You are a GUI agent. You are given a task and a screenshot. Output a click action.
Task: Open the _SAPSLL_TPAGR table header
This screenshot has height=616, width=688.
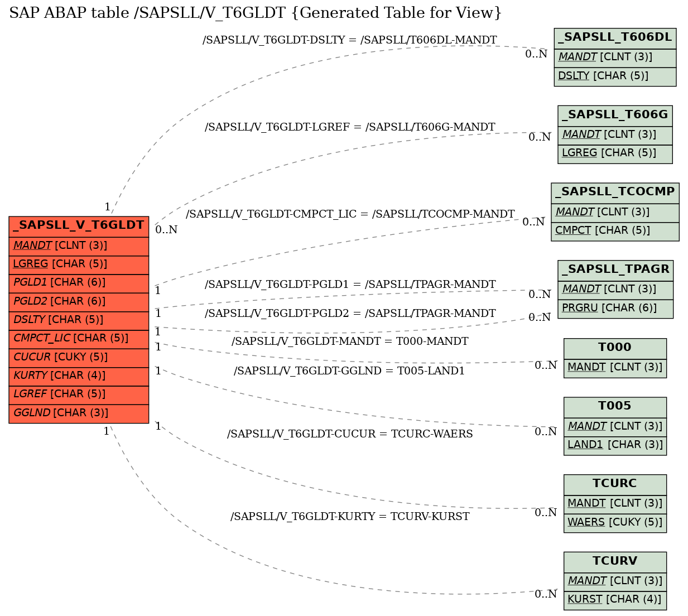[615, 270]
